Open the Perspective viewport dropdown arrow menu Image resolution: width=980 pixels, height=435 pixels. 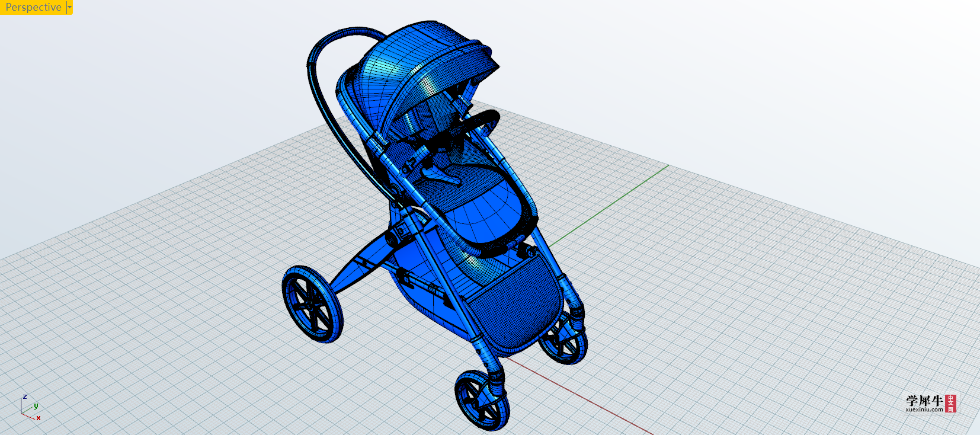(69, 7)
